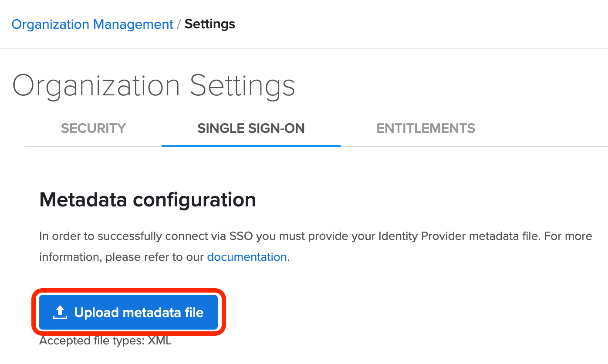
Task: Open entitlements settings from the tab bar
Action: click(426, 128)
